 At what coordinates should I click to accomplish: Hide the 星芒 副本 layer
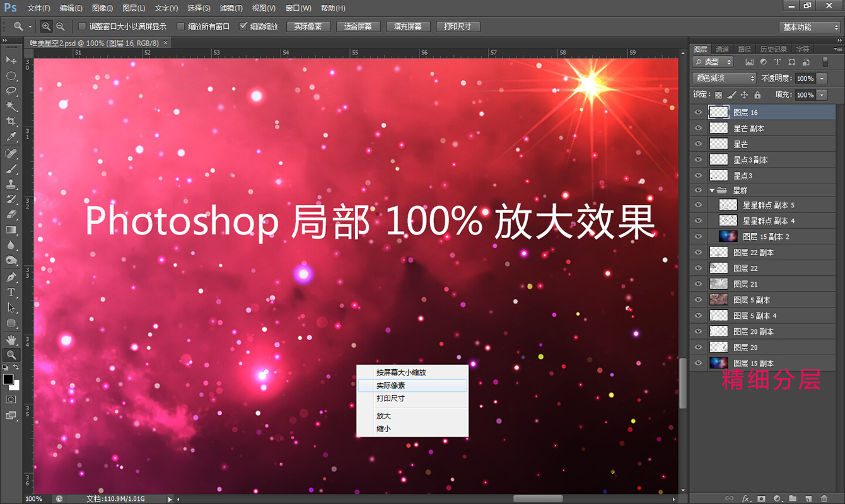pos(698,128)
